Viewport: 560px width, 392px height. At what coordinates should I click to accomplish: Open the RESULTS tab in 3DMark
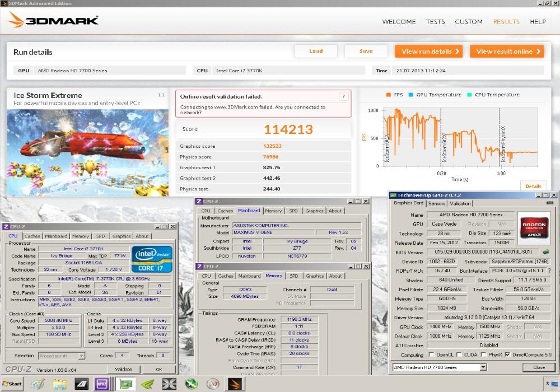[x=506, y=22]
